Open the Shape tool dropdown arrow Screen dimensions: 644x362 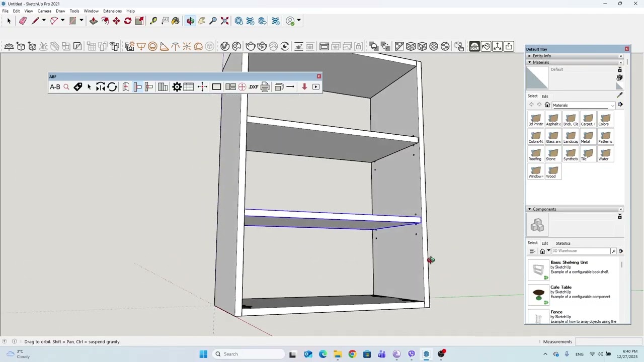click(x=81, y=21)
